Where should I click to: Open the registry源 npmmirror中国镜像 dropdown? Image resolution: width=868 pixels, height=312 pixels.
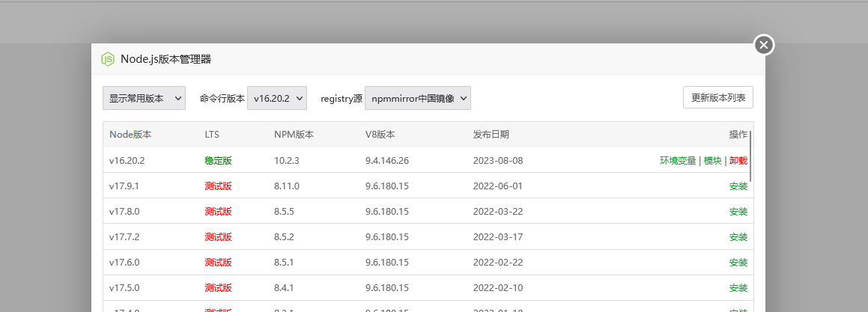(x=417, y=98)
